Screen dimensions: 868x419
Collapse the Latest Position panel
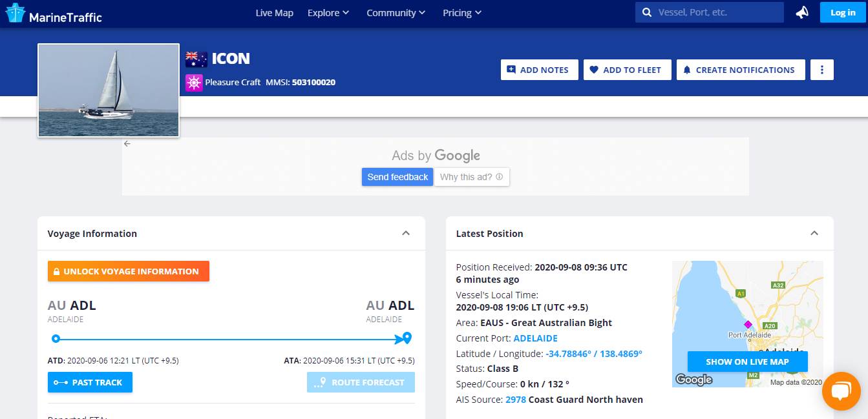(x=814, y=233)
